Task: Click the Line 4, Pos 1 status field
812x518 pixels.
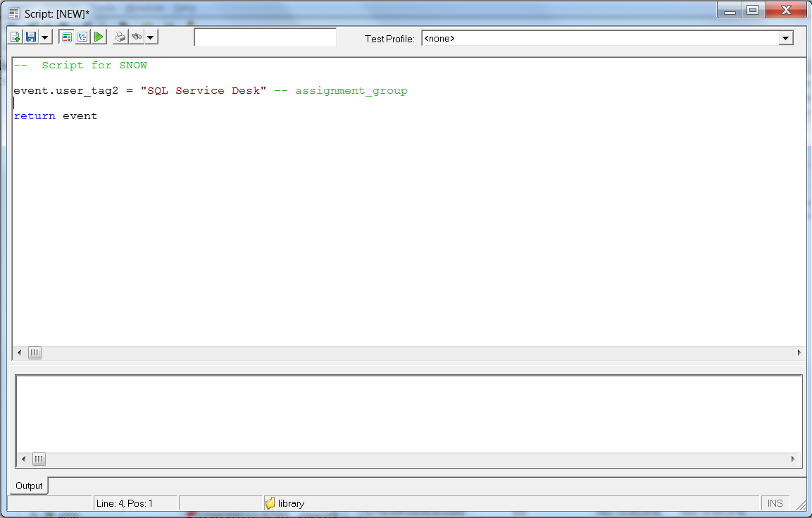Action: point(135,502)
